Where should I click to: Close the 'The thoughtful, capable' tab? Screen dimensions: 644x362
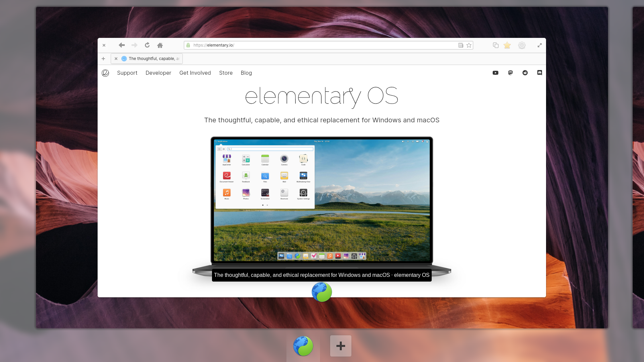pyautogui.click(x=116, y=59)
